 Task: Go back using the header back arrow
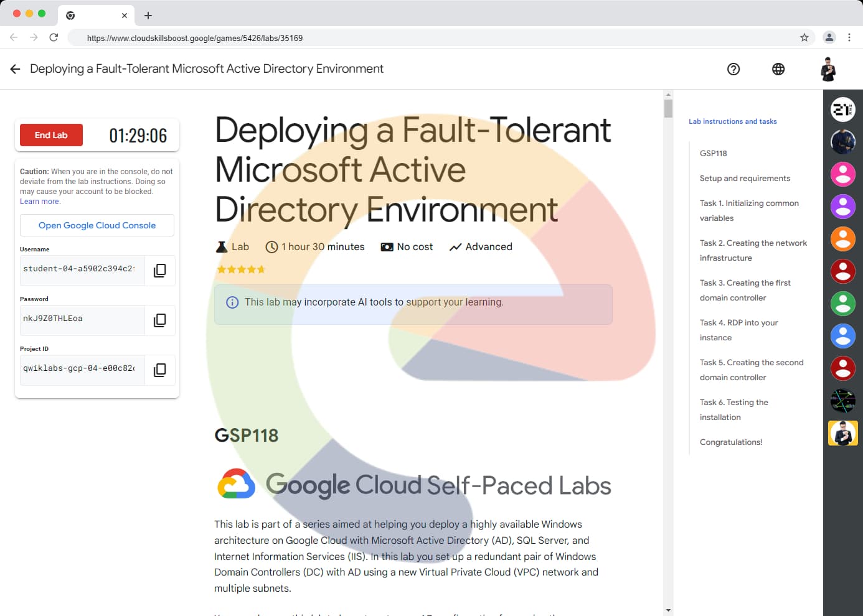pyautogui.click(x=16, y=69)
